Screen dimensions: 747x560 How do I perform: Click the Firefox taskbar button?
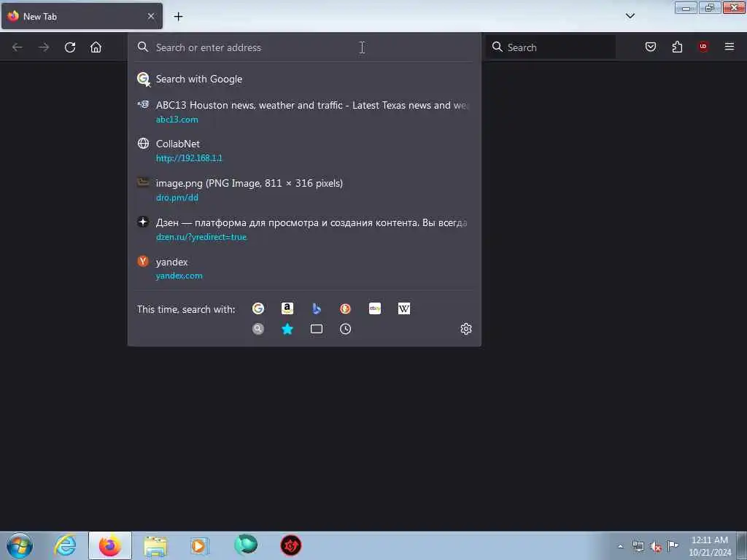110,545
